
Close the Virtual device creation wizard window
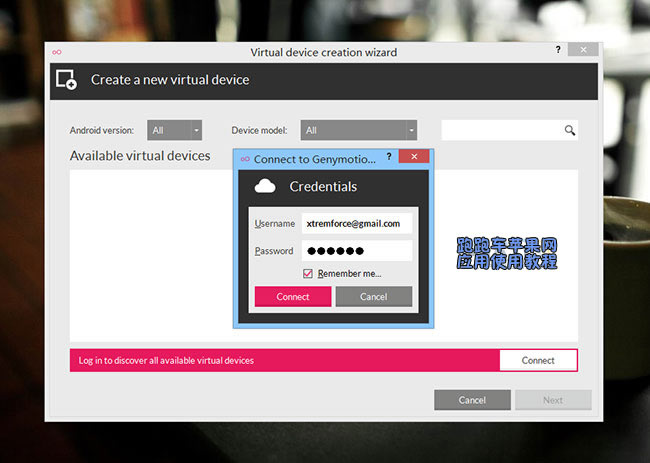583,50
